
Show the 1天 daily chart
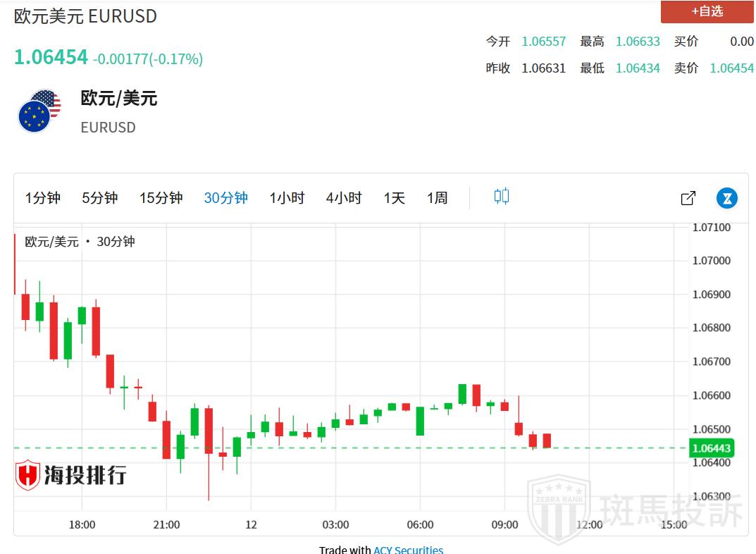click(394, 198)
